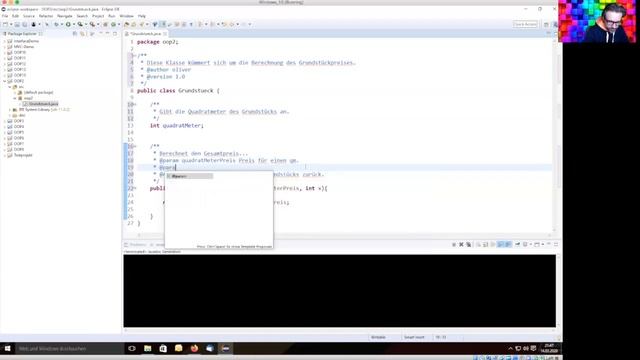Open the Window menu
The width and height of the screenshot is (640, 360).
(x=127, y=16)
